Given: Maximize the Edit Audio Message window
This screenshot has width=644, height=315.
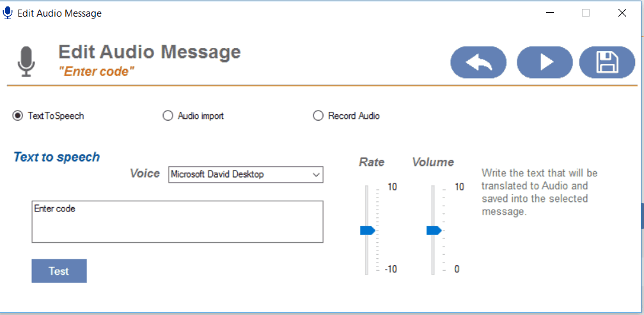Looking at the screenshot, I should (586, 13).
